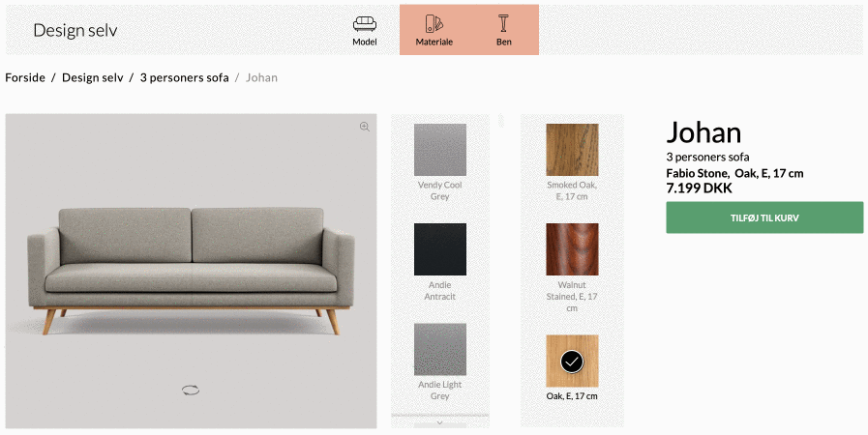This screenshot has width=868, height=435.
Task: Pick Smoked Oak leg finish
Action: pos(572,150)
